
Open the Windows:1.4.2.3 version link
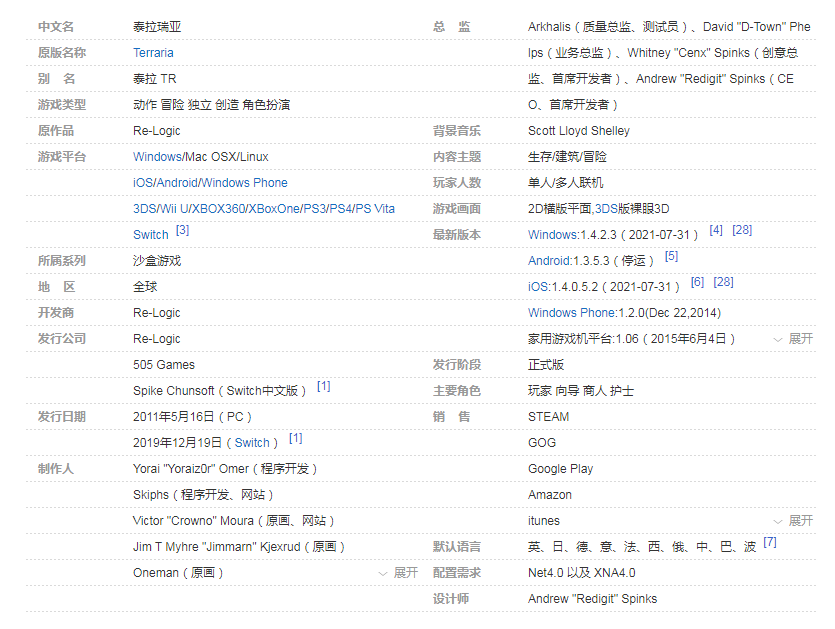[553, 235]
